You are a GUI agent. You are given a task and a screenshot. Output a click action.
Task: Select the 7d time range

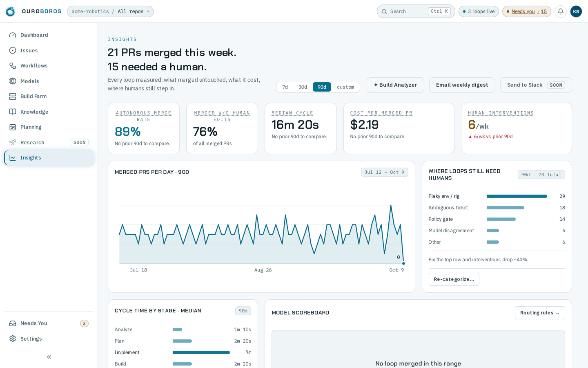tap(285, 87)
